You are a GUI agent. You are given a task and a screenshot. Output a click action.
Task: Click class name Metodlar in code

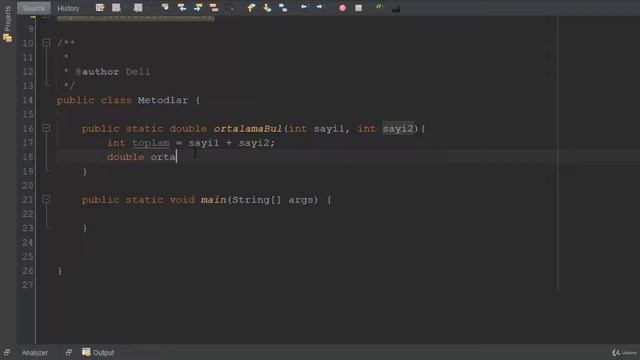click(163, 100)
